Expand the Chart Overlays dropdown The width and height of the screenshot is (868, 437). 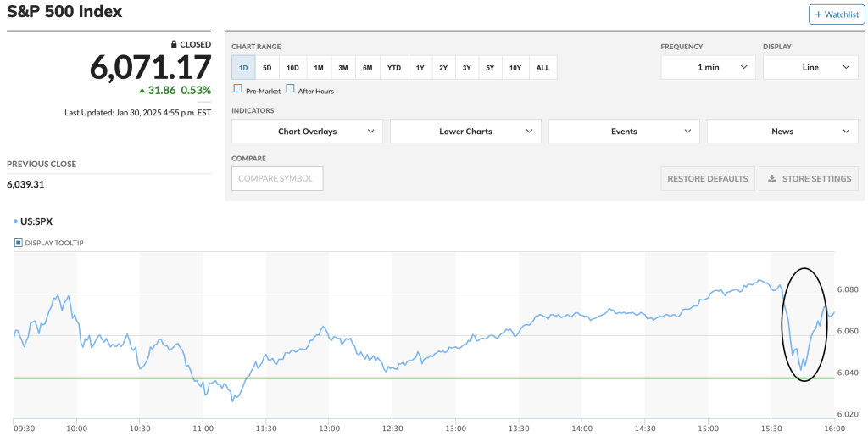307,132
